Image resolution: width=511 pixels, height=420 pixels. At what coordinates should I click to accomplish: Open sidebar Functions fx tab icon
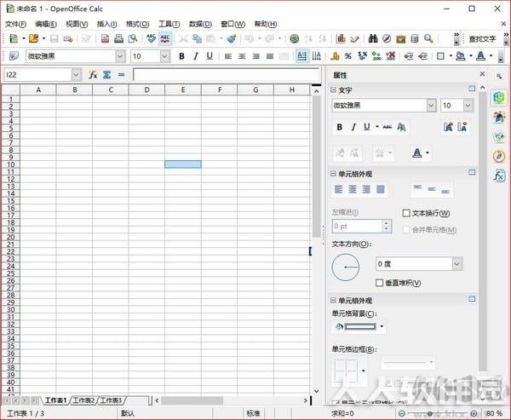499,175
